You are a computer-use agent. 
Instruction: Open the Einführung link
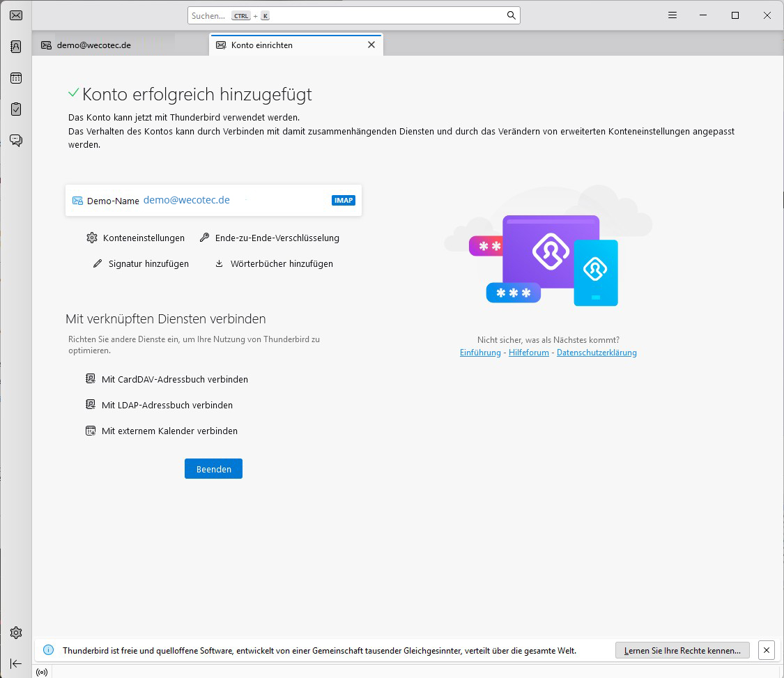point(480,353)
